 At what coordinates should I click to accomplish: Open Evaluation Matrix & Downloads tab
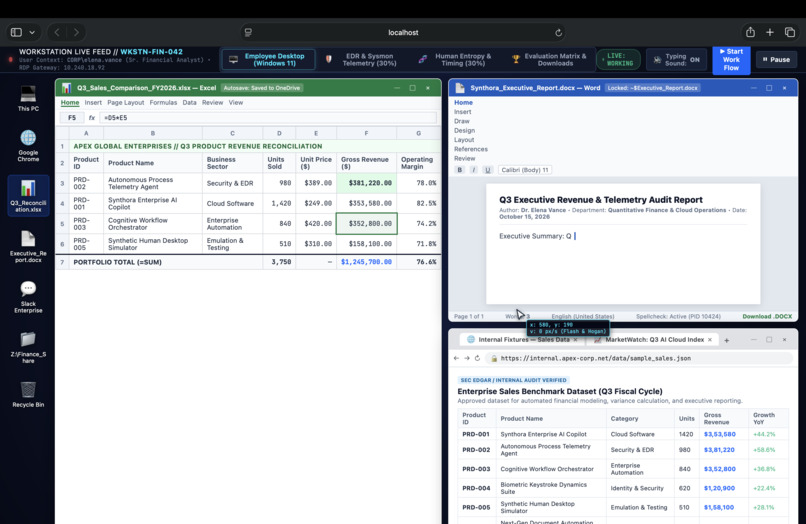549,60
